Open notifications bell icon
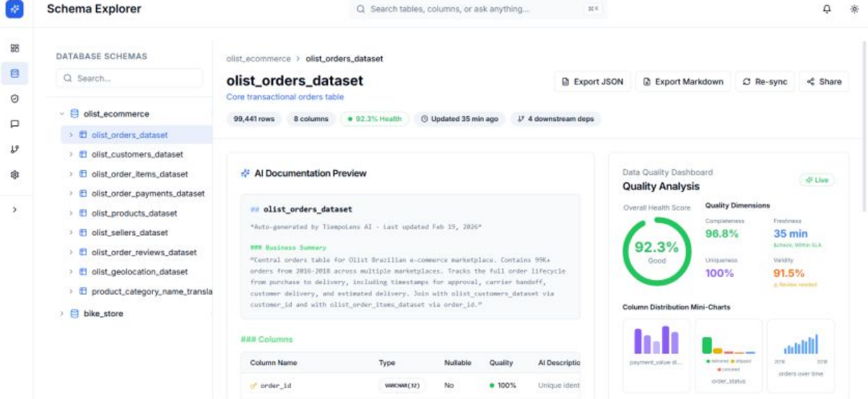 coord(827,9)
